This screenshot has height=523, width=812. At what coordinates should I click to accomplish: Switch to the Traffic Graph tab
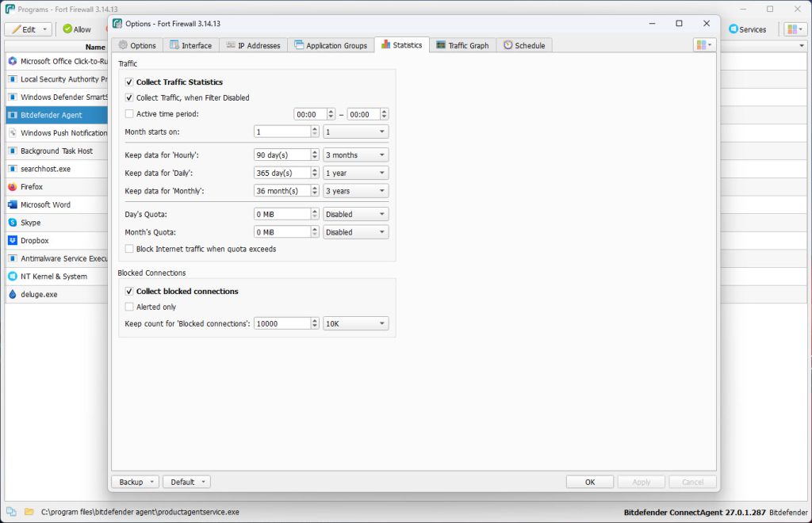tap(462, 45)
